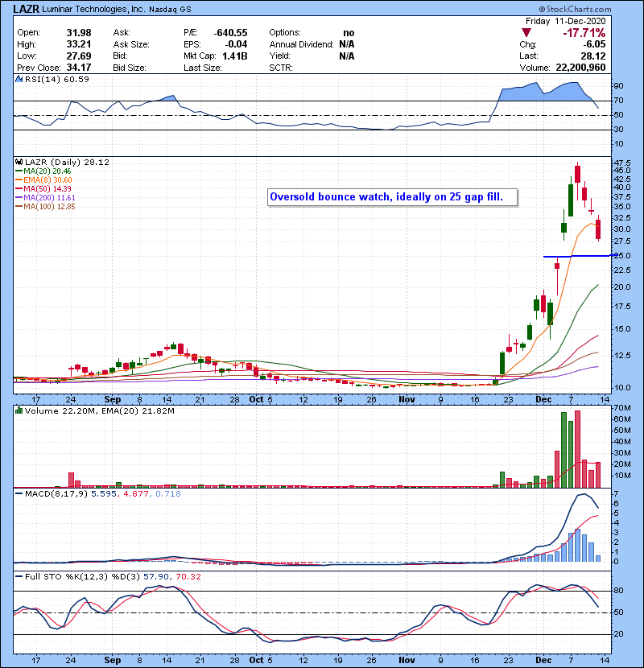Click the Volume value 22,200,960

(x=580, y=68)
